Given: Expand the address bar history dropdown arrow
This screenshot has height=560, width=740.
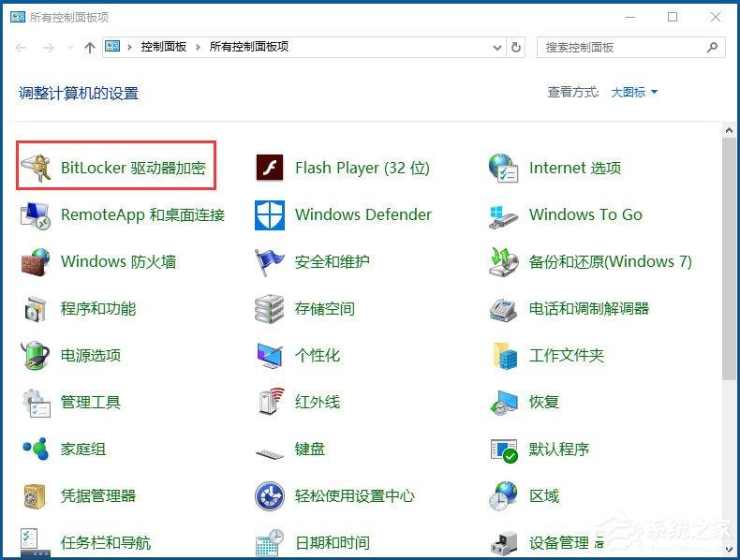Looking at the screenshot, I should point(495,47).
